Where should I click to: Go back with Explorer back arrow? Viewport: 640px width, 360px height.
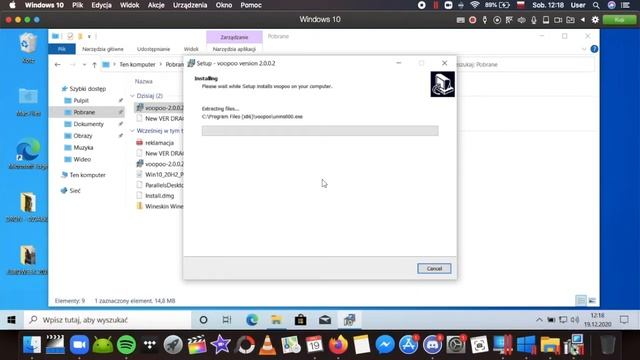click(x=58, y=64)
